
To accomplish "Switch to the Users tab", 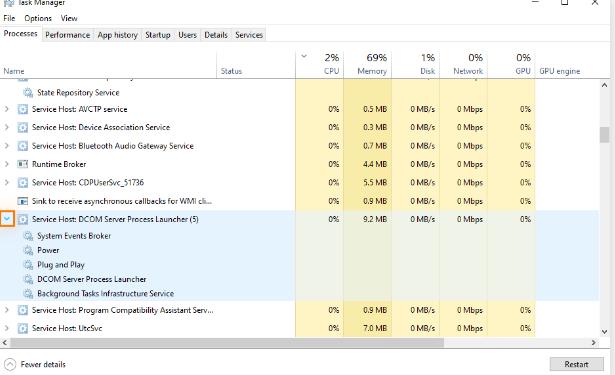I will [x=187, y=35].
